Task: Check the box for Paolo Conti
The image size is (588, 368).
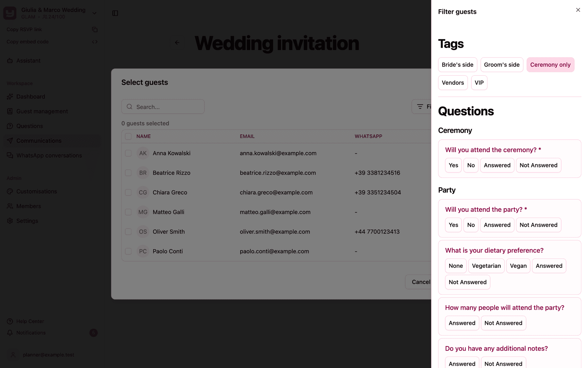Action: (128, 251)
